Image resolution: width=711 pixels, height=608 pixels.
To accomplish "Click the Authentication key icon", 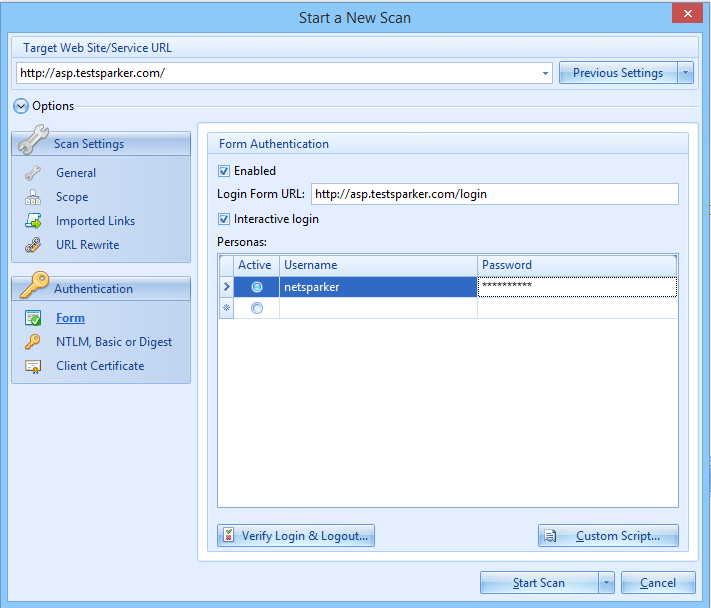I will coord(34,285).
